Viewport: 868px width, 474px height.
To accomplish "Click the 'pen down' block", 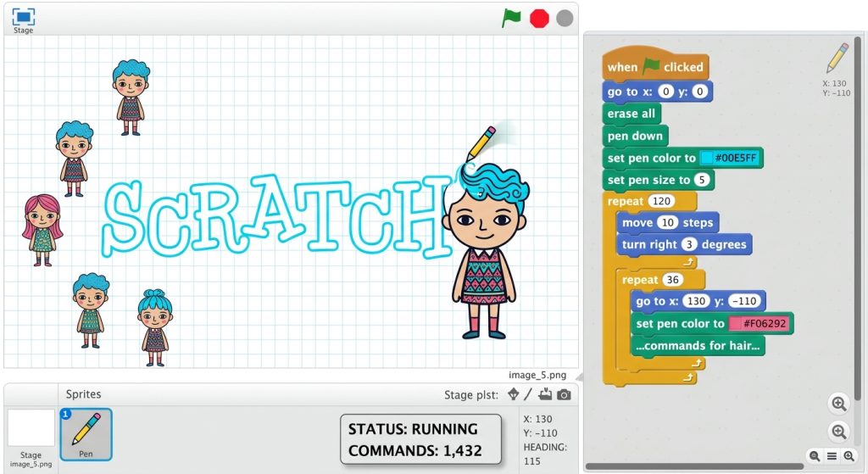I will pyautogui.click(x=635, y=136).
